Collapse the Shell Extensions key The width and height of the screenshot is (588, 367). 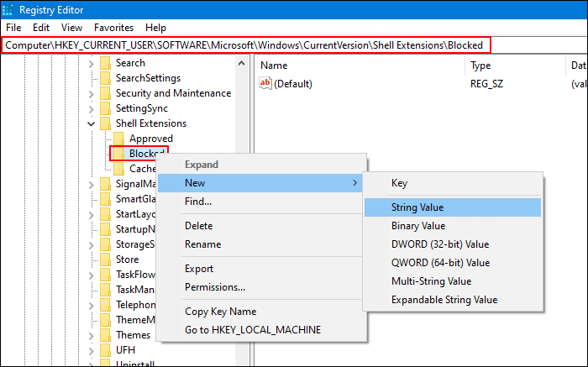pyautogui.click(x=91, y=123)
